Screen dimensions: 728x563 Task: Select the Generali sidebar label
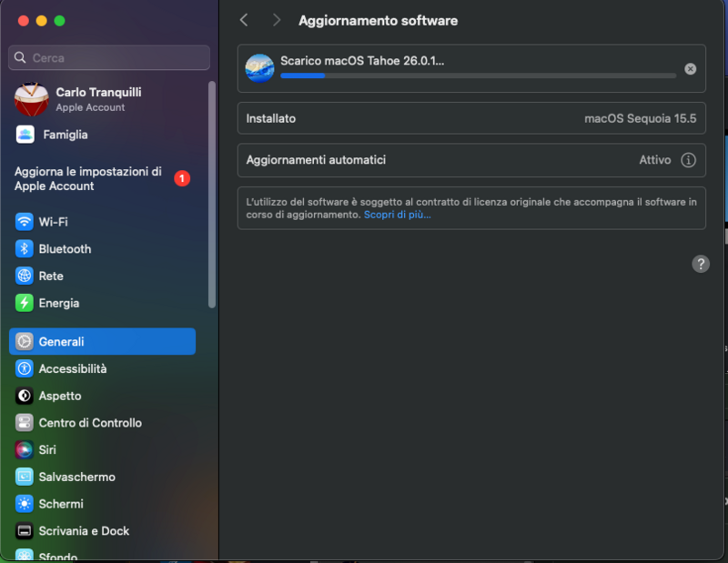point(61,342)
